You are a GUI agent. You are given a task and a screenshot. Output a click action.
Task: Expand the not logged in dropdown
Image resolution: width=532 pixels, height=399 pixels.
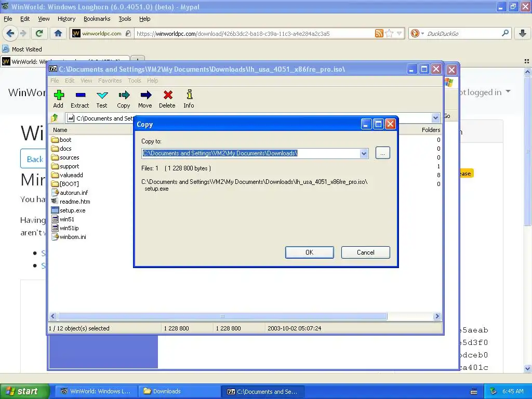click(508, 91)
